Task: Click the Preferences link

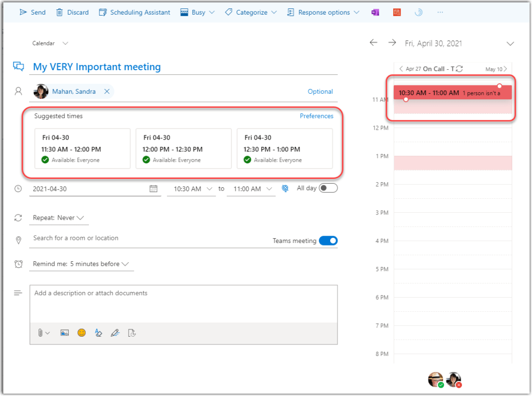Action: pos(316,116)
